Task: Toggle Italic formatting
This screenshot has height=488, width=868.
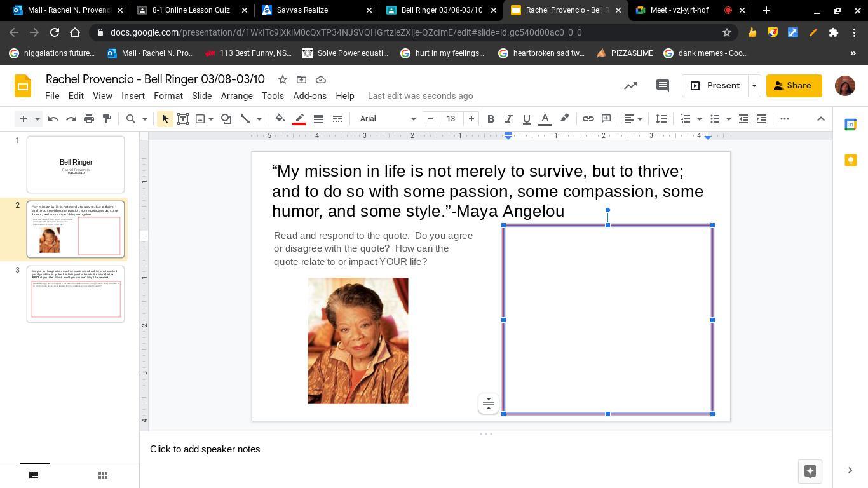Action: point(508,119)
